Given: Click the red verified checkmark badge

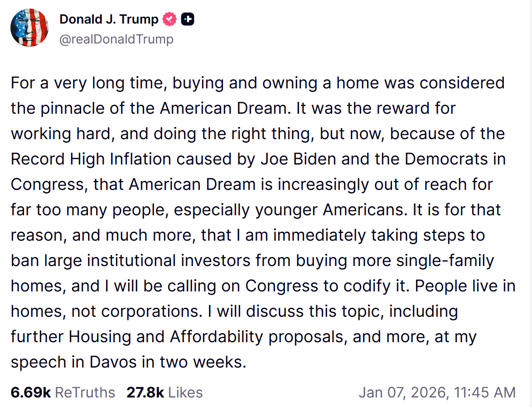Looking at the screenshot, I should (x=170, y=19).
